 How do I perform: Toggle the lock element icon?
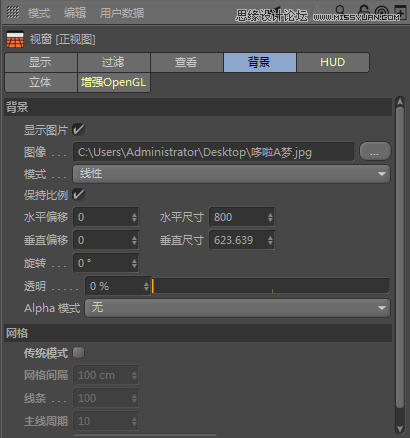(364, 11)
